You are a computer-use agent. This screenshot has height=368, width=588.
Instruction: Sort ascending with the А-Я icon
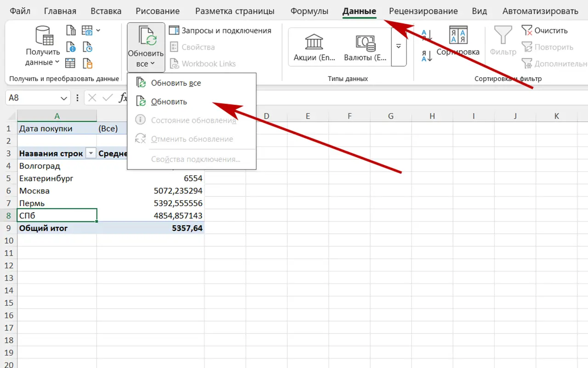coord(427,35)
